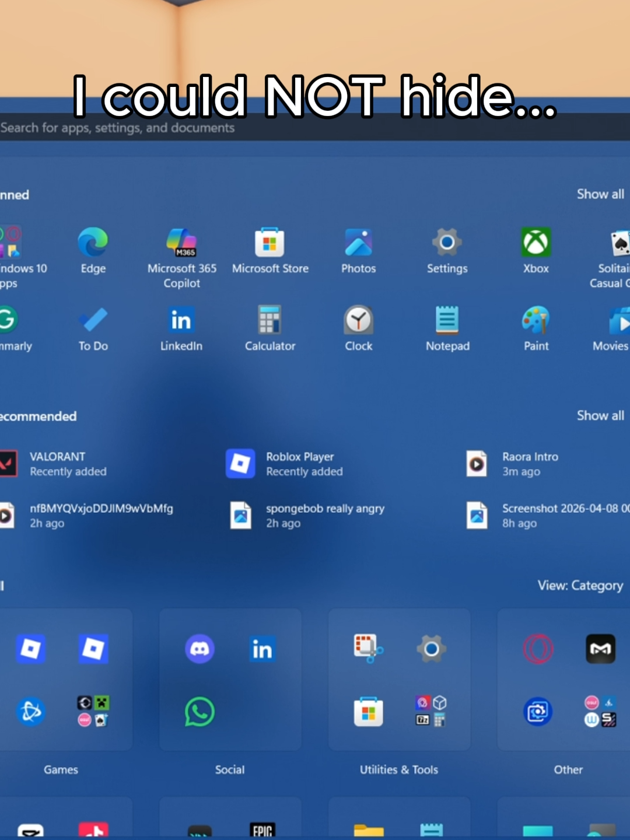Launch Opera GX in the Other category
This screenshot has width=630, height=840.
pyautogui.click(x=538, y=649)
